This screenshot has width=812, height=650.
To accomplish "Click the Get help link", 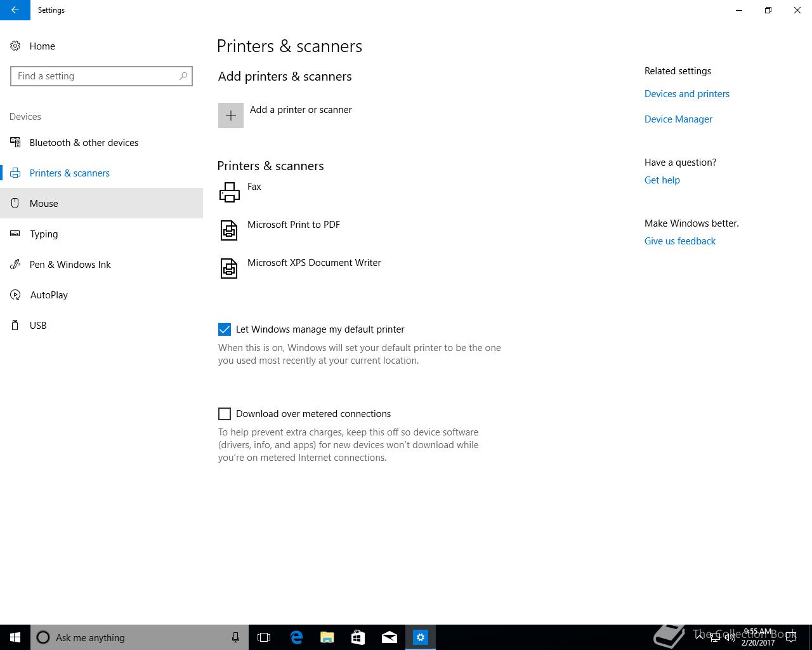I will click(x=662, y=180).
